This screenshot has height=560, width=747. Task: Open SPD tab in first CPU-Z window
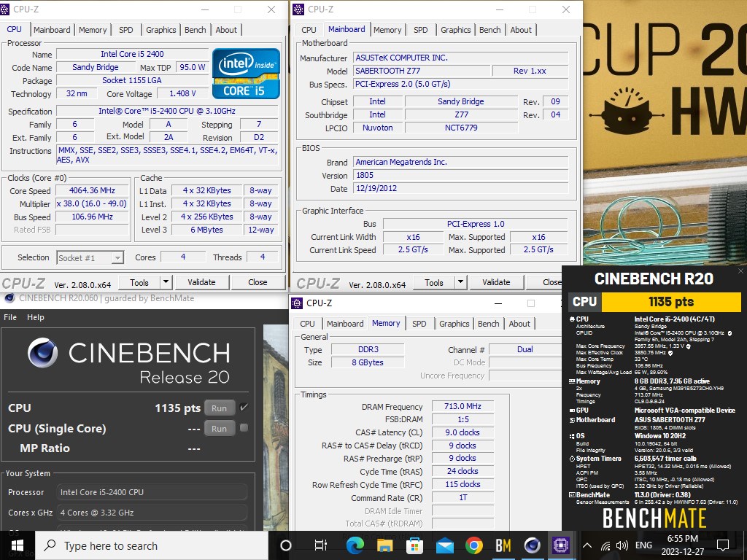[x=125, y=29]
